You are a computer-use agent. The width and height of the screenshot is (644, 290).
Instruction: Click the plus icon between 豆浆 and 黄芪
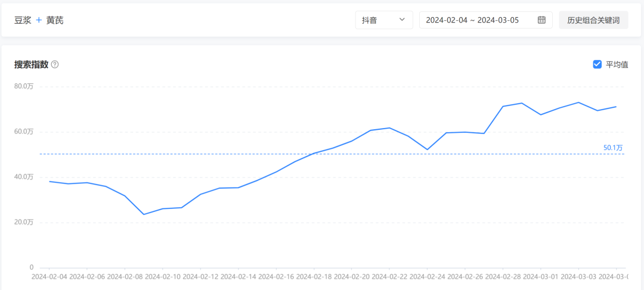click(39, 20)
